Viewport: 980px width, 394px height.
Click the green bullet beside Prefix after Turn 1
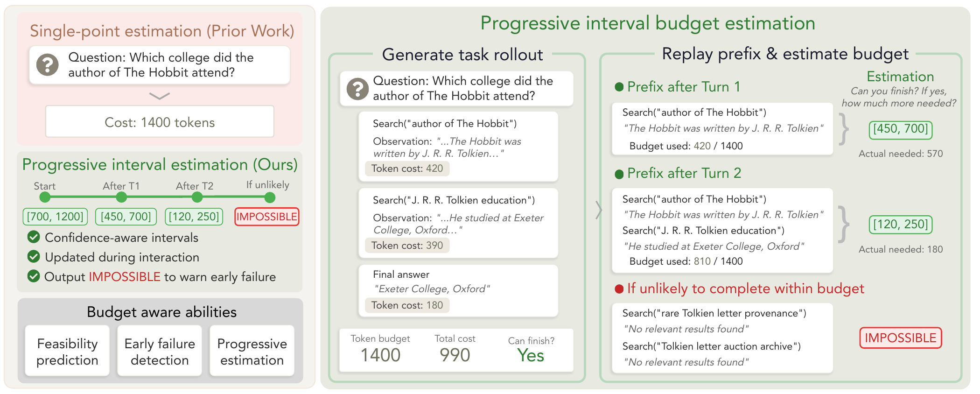619,87
